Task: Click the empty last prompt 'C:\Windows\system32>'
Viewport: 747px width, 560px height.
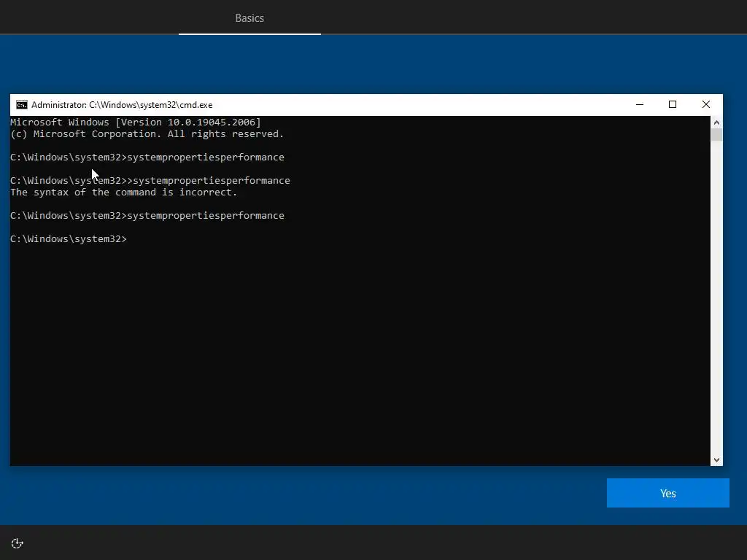Action: [68, 239]
